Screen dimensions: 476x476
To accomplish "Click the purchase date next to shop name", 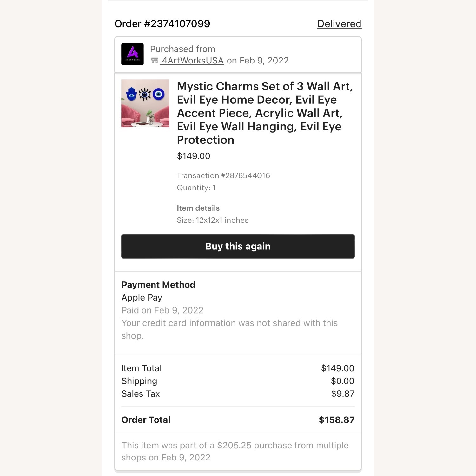I will tap(258, 61).
